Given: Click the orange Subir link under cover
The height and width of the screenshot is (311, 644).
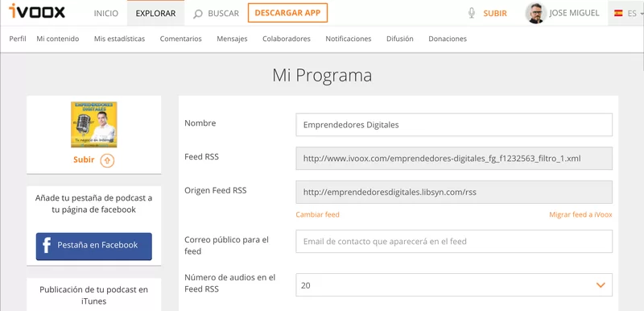Looking at the screenshot, I should [84, 160].
